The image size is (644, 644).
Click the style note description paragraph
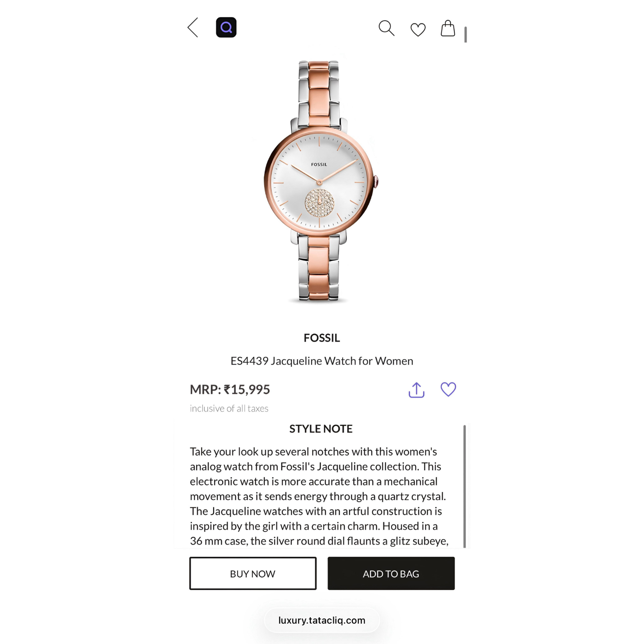coord(319,496)
